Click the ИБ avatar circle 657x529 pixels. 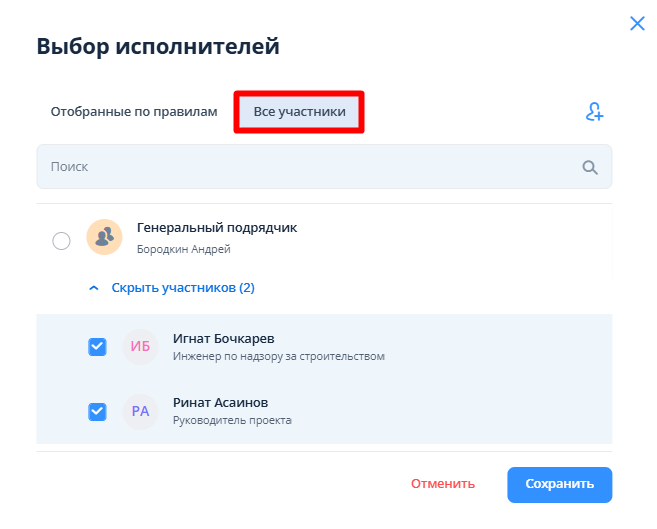click(x=140, y=347)
